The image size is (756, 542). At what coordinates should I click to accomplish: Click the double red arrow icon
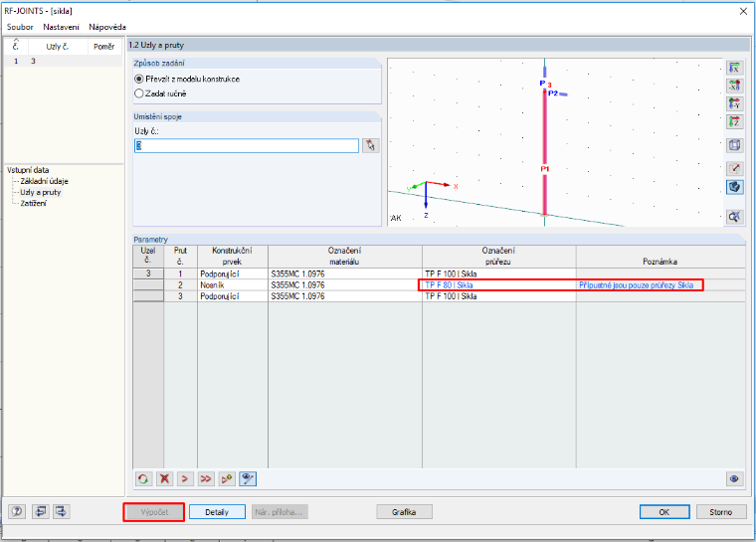(x=205, y=478)
